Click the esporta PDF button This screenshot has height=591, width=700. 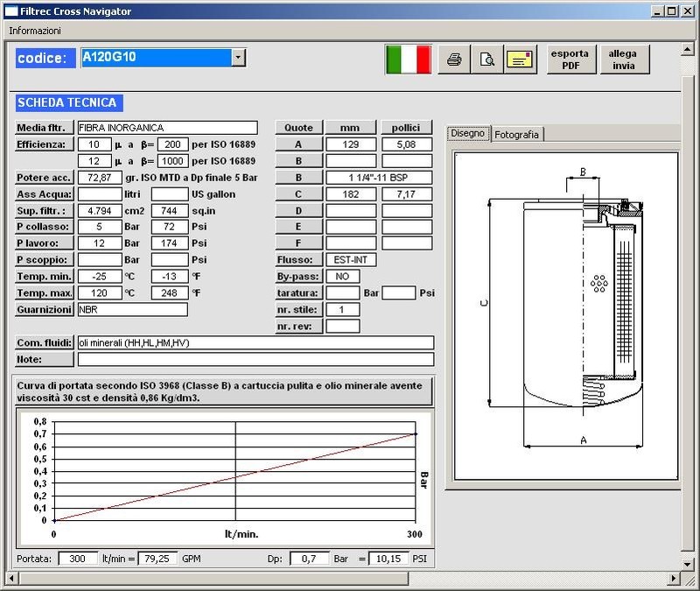tap(570, 60)
